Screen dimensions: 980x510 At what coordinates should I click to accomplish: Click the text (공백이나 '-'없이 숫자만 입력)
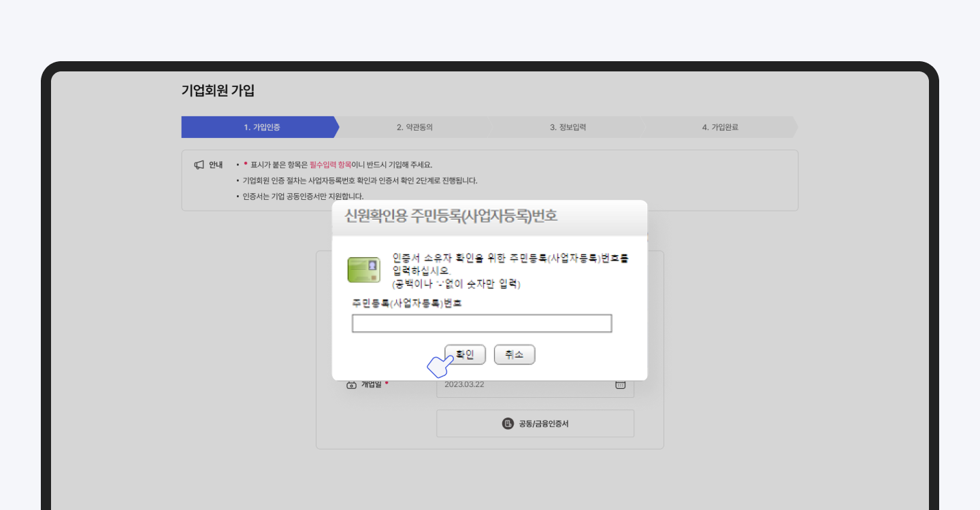[457, 283]
